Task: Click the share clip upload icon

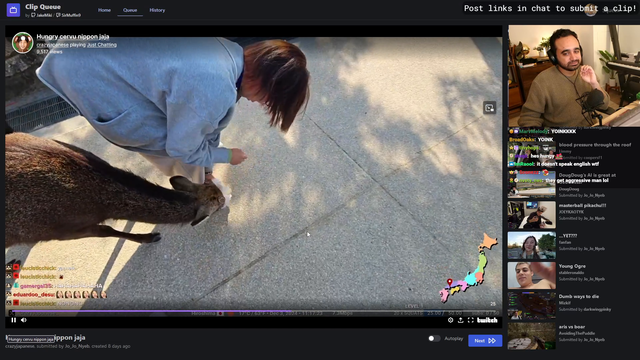Action: pyautogui.click(x=460, y=320)
